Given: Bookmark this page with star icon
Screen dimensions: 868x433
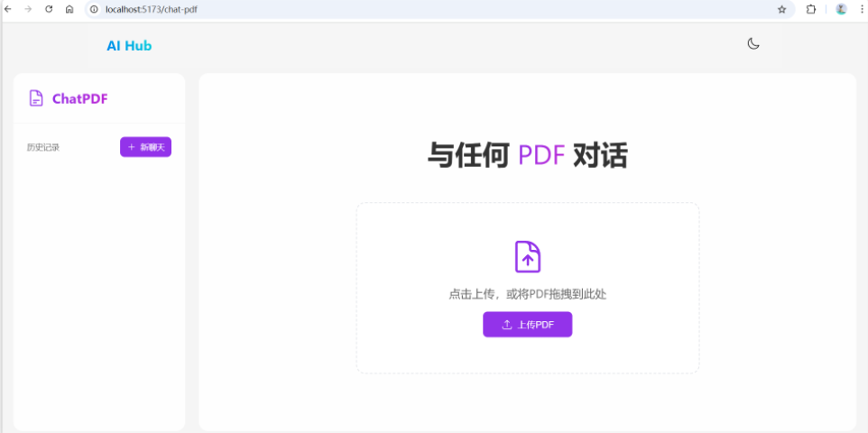Looking at the screenshot, I should click(781, 9).
